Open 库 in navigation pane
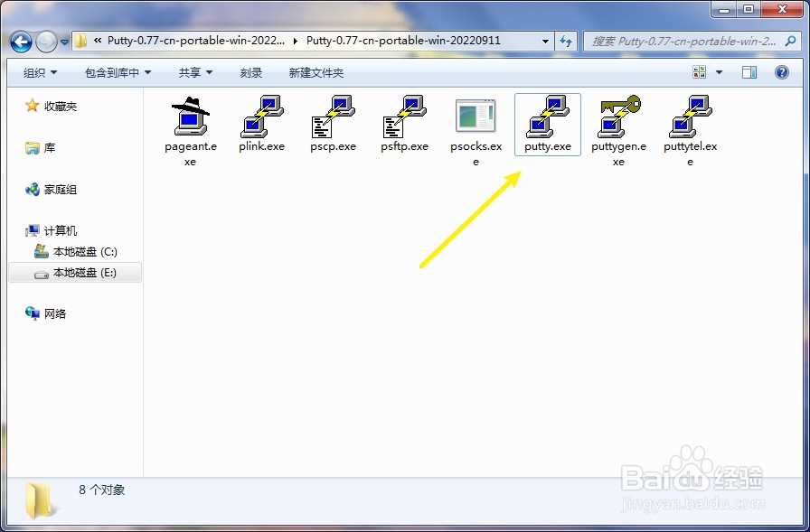 click(x=50, y=148)
